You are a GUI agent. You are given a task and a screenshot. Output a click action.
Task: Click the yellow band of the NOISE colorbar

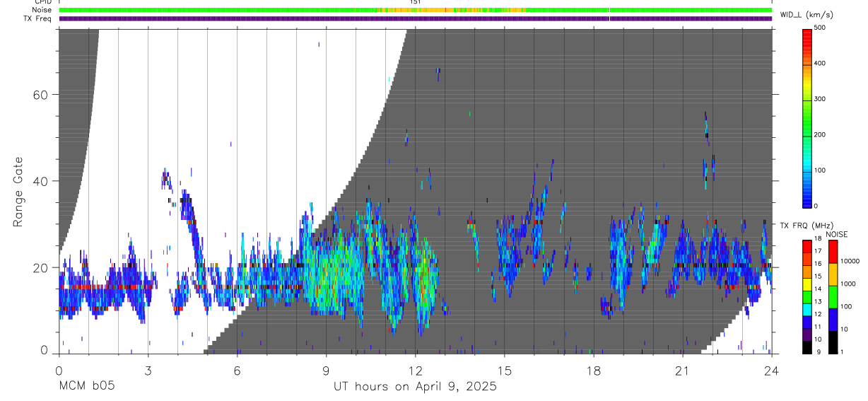pos(833,274)
